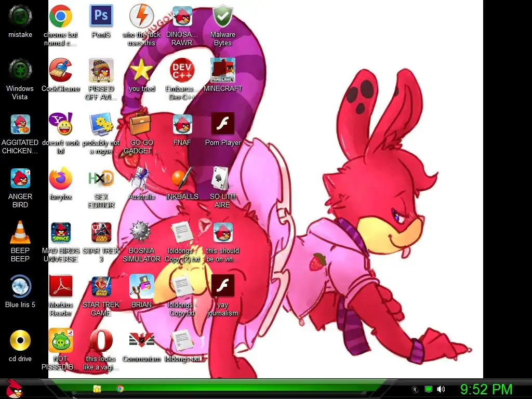
Task: Click the 9:52 PM clock
Action: coord(486,389)
